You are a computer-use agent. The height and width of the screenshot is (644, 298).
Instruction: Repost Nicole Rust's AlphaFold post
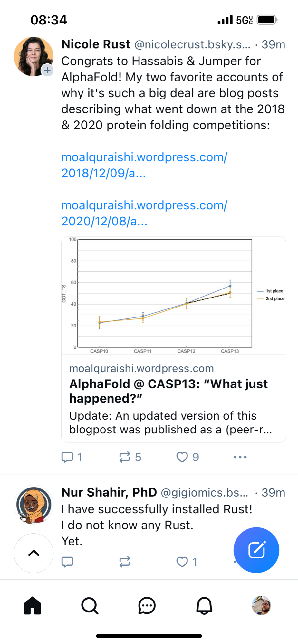pyautogui.click(x=125, y=457)
